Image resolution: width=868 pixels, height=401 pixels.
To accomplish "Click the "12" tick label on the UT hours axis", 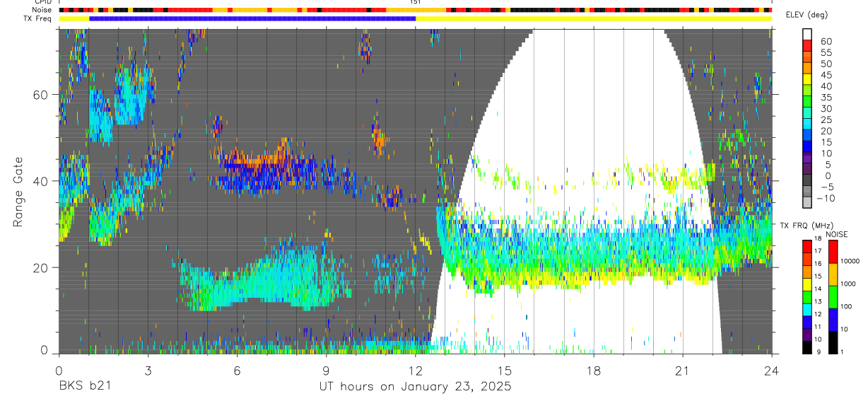I will [x=416, y=371].
